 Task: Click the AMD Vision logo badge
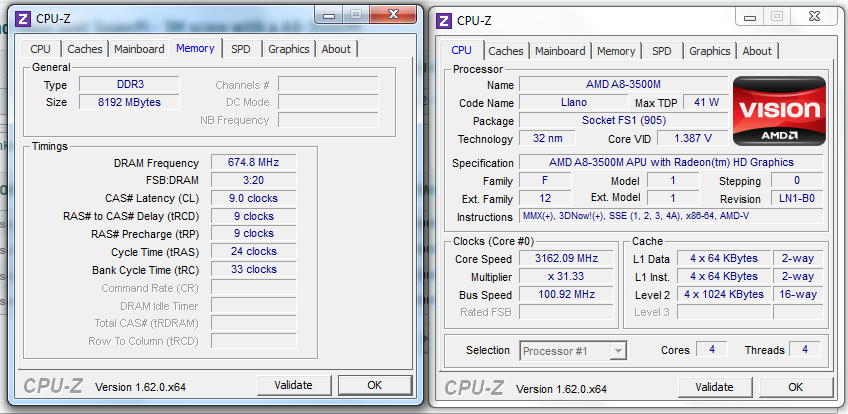pos(779,111)
